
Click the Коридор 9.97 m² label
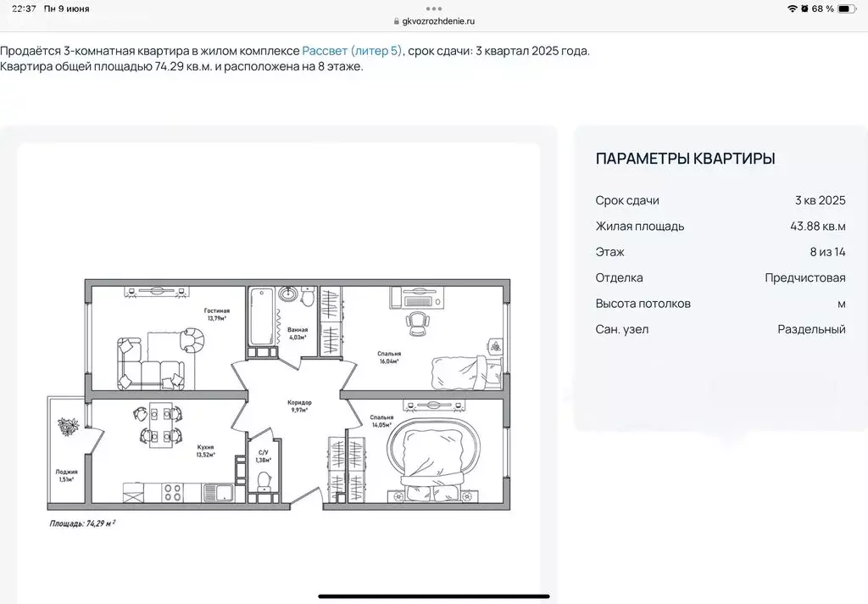pos(299,405)
